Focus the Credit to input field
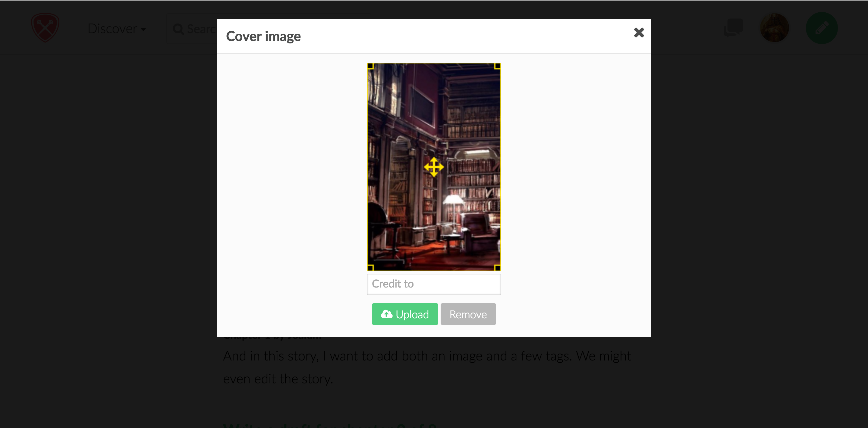 click(x=434, y=284)
